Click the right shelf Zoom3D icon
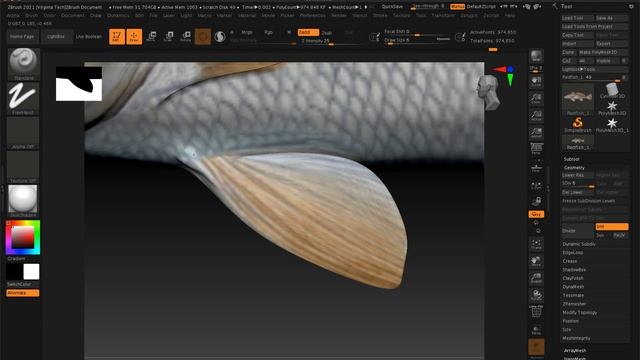Screen dimensions: 640x360 click(536, 278)
